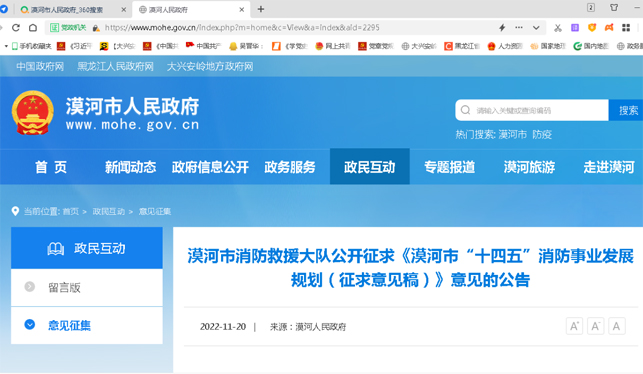Open a new tab with plus button
This screenshot has height=374, width=643.
click(x=261, y=9)
